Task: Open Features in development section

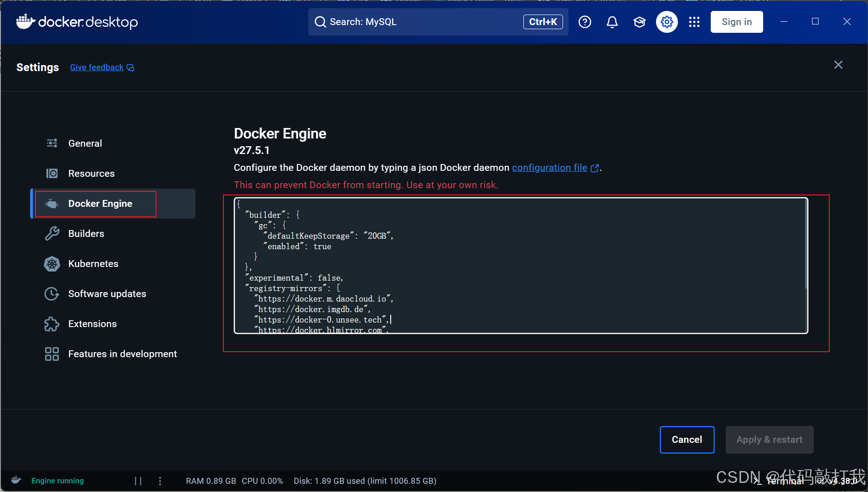Action: point(122,354)
